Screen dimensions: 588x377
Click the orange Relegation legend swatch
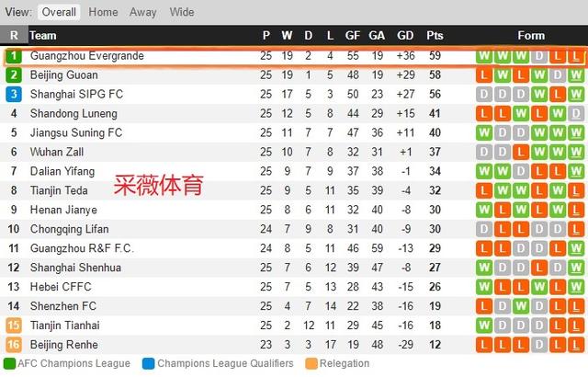(x=311, y=364)
